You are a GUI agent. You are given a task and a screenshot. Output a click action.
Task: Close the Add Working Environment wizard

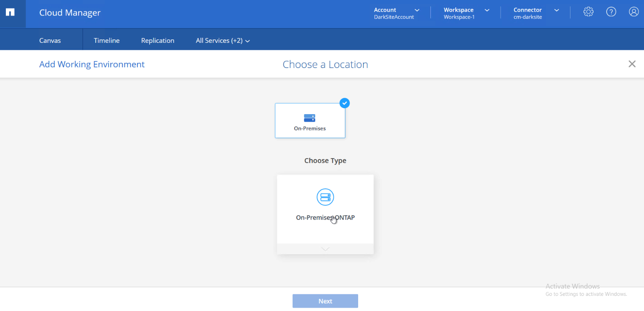point(632,64)
